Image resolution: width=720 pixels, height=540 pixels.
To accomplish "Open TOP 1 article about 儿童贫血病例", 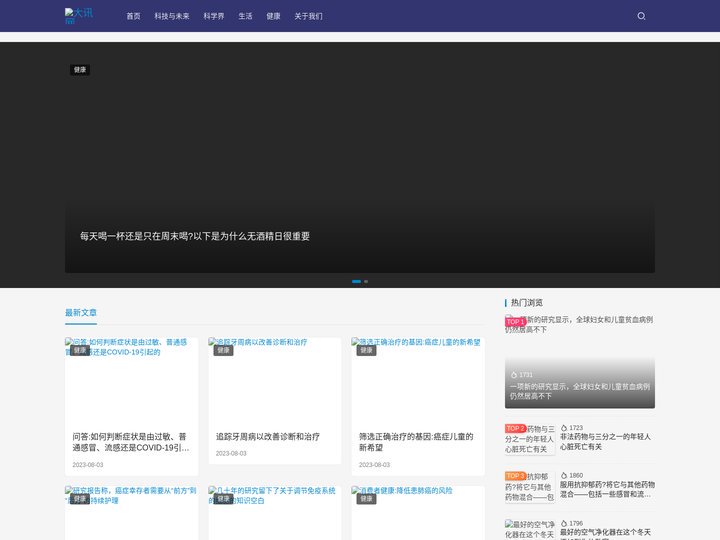I will pyautogui.click(x=579, y=391).
